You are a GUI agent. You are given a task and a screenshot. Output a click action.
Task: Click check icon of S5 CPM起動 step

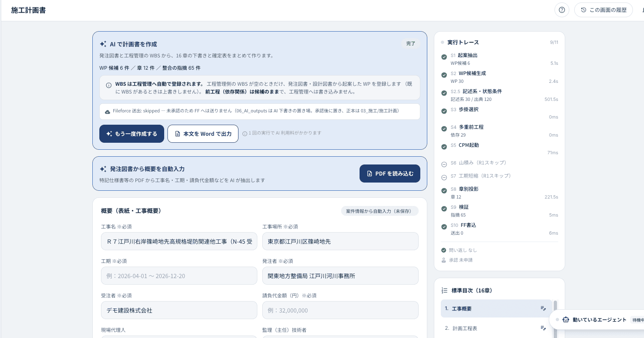(x=444, y=147)
